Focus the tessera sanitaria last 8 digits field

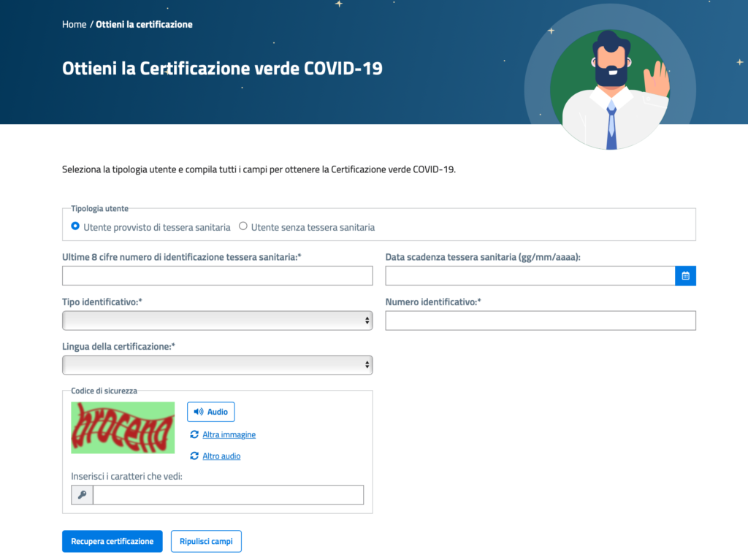(217, 276)
